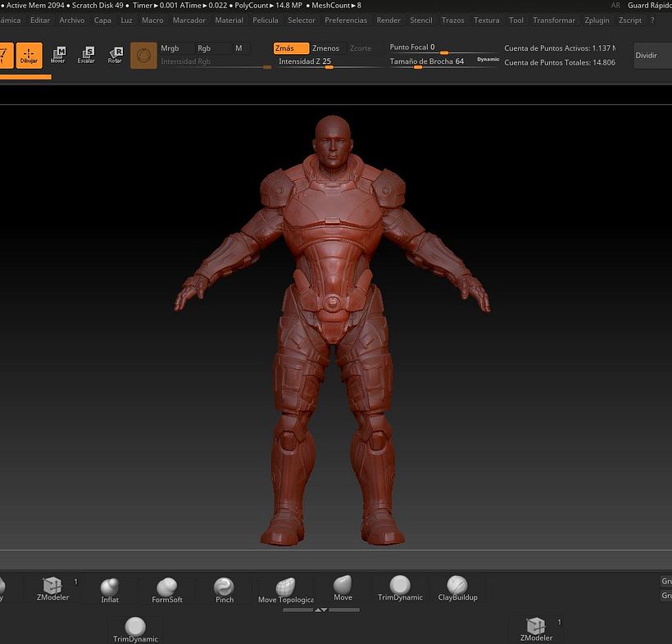Open the Marcador menu
The width and height of the screenshot is (672, 644).
point(189,20)
